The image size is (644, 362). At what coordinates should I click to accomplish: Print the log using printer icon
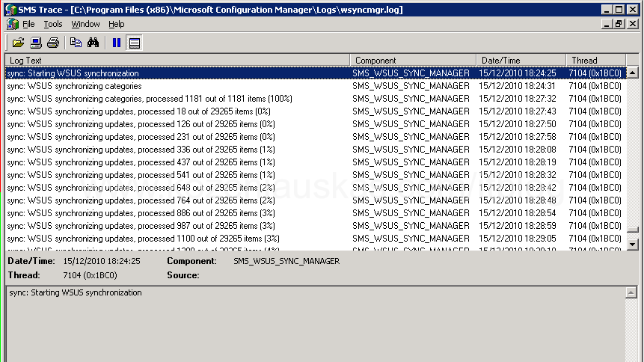(53, 43)
